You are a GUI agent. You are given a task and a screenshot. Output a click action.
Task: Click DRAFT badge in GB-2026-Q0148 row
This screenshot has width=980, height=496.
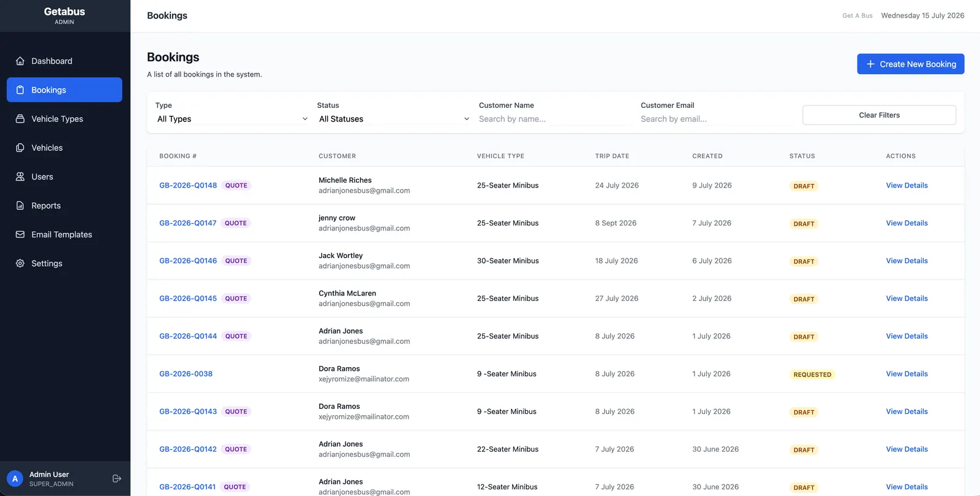(x=804, y=186)
